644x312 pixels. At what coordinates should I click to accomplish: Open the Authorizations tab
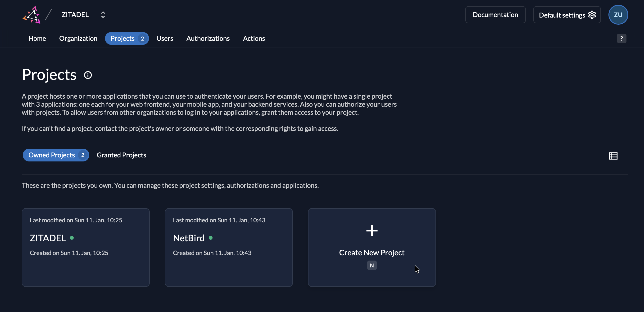pos(208,38)
